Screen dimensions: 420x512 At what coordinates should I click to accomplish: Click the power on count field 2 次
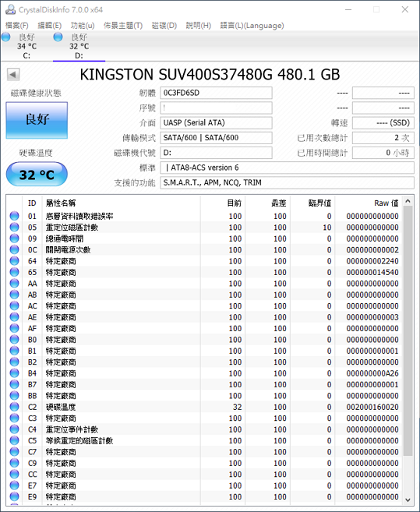click(383, 138)
